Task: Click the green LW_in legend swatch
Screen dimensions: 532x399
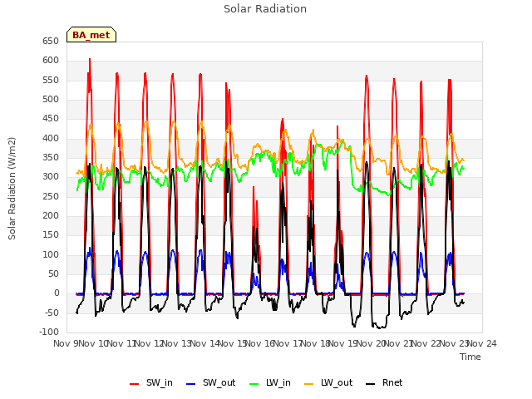Action: tap(254, 384)
